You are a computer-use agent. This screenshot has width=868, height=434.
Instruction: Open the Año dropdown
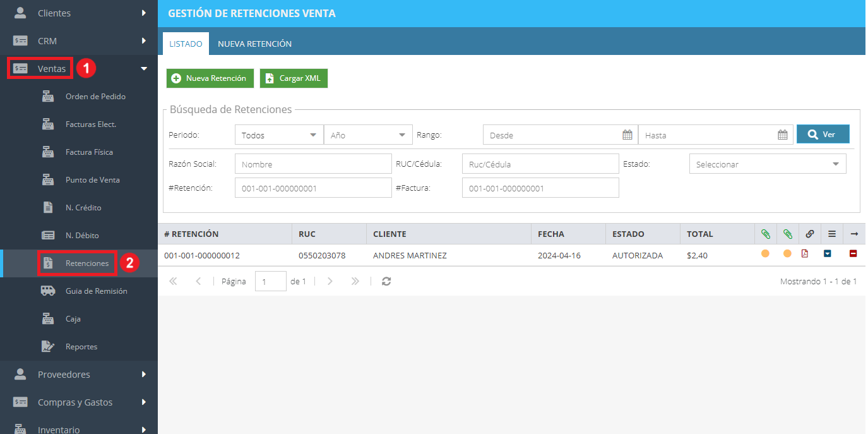click(368, 135)
